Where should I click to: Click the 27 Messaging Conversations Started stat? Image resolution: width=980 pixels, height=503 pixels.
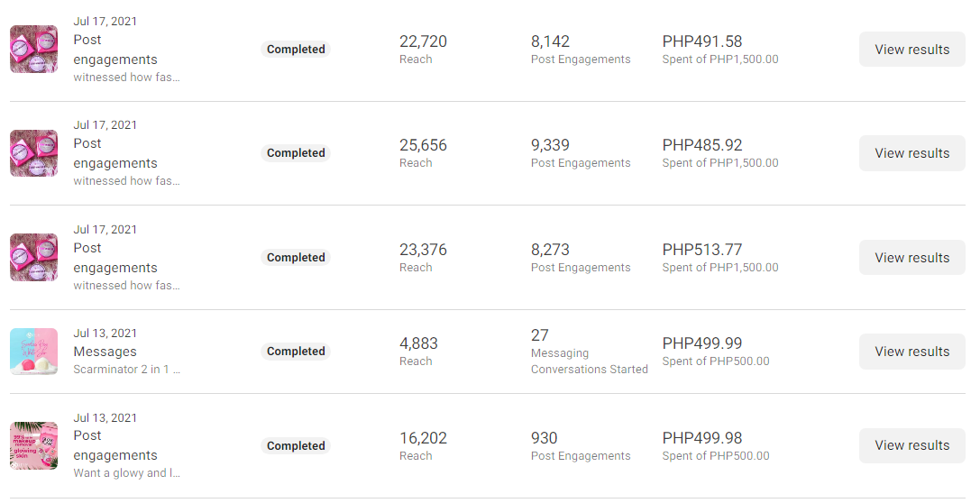tap(540, 335)
